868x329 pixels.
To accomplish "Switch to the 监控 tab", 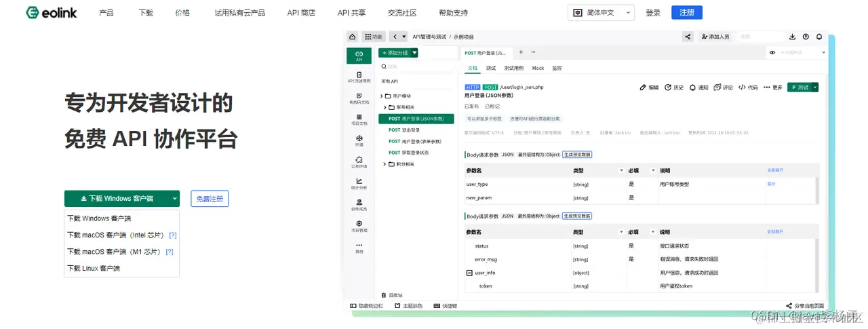I will tap(557, 68).
